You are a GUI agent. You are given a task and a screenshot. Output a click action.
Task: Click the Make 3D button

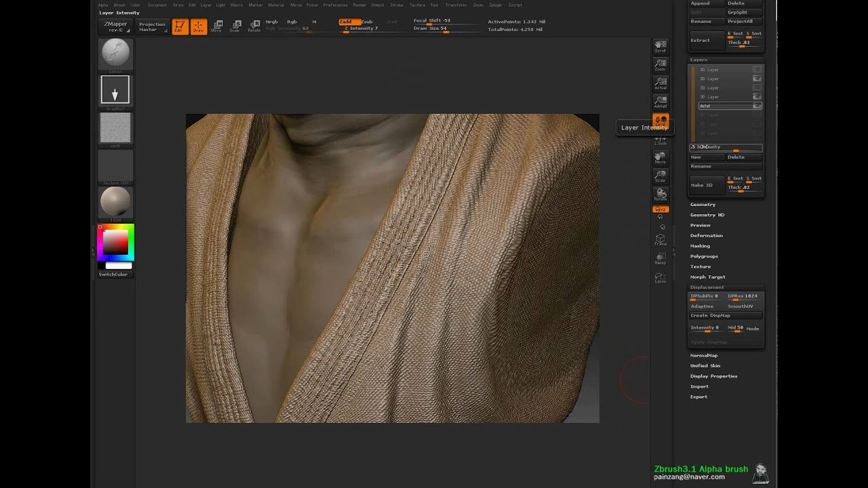[x=707, y=185]
